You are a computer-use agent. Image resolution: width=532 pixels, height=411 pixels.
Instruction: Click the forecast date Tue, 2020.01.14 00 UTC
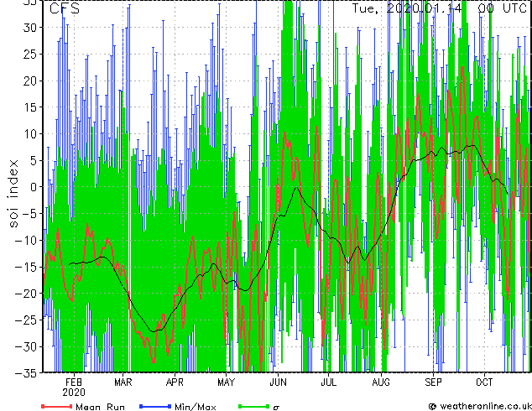point(440,8)
